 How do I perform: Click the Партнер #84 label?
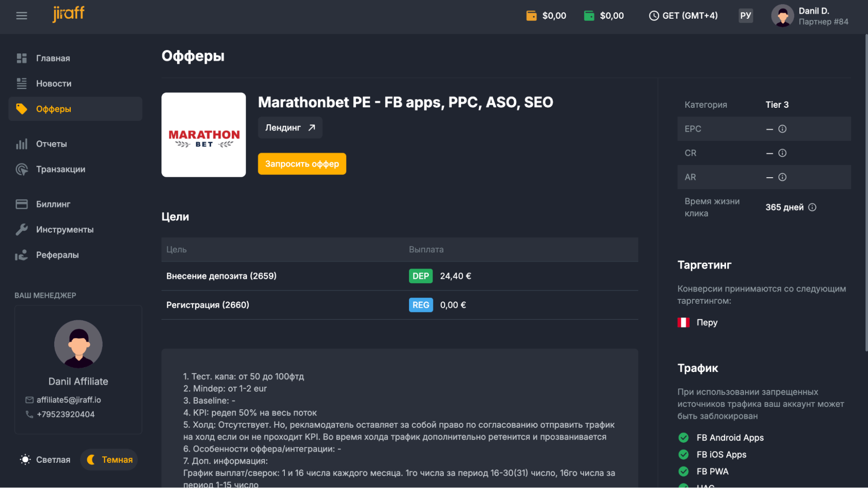click(824, 22)
